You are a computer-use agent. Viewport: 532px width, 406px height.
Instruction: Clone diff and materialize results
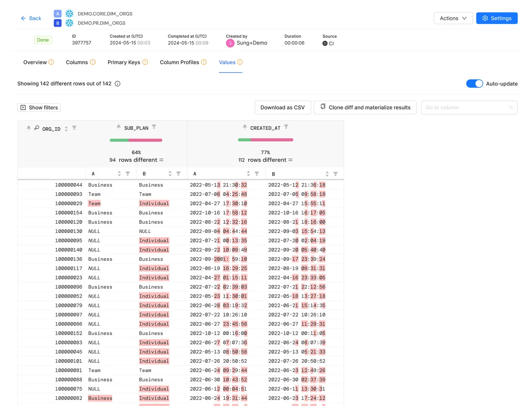pyautogui.click(x=365, y=107)
